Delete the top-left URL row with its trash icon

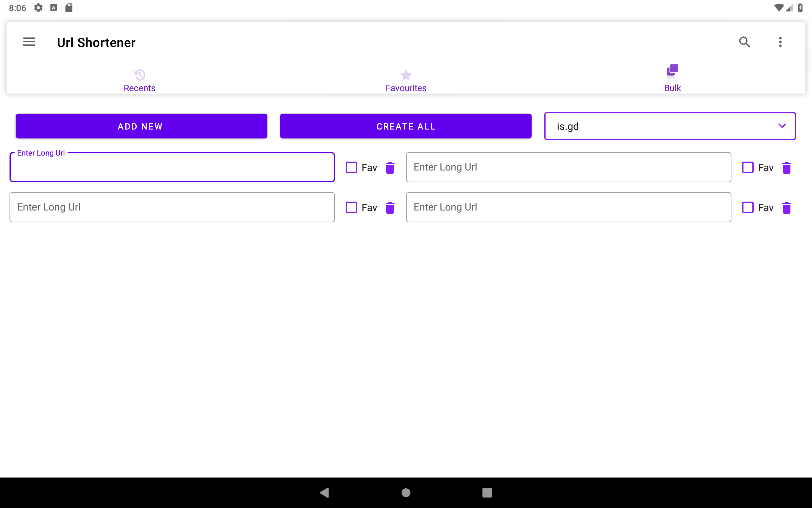[x=390, y=168]
